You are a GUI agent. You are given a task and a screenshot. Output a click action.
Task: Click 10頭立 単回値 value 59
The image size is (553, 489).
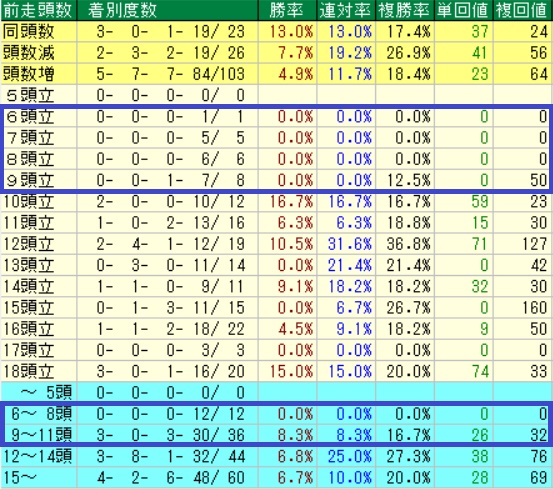pyautogui.click(x=480, y=201)
